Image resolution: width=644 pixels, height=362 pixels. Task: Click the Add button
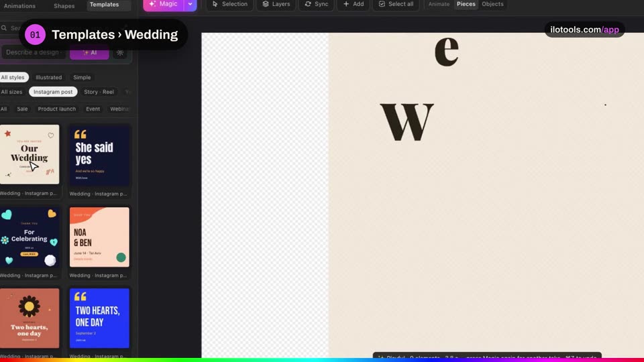(354, 5)
